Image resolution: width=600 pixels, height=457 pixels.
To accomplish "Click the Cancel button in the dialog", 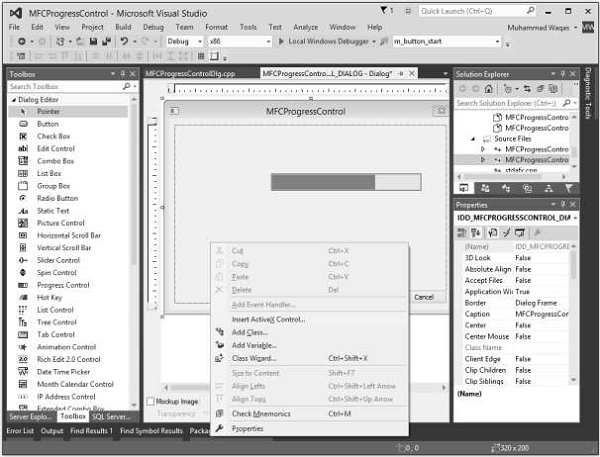I will 423,297.
